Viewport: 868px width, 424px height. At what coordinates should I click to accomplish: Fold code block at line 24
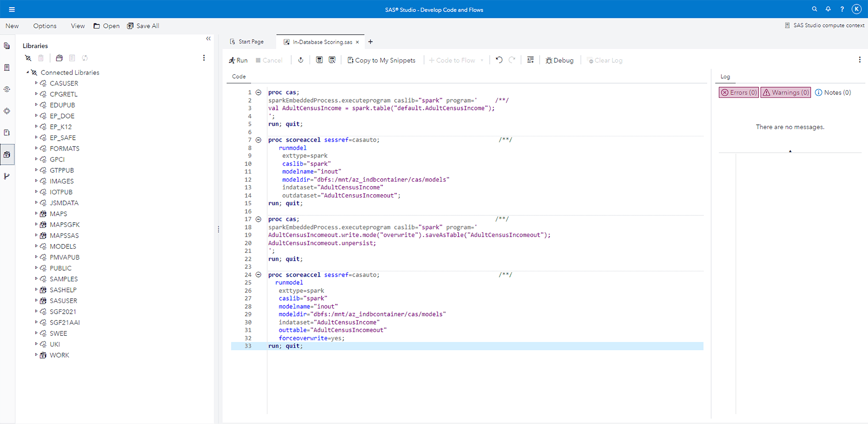tap(258, 275)
